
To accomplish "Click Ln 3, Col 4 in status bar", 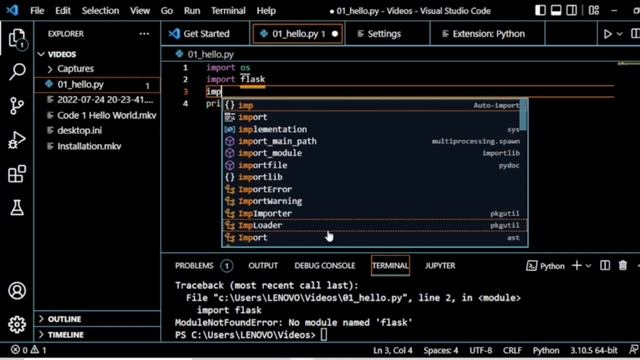I will [393, 350].
